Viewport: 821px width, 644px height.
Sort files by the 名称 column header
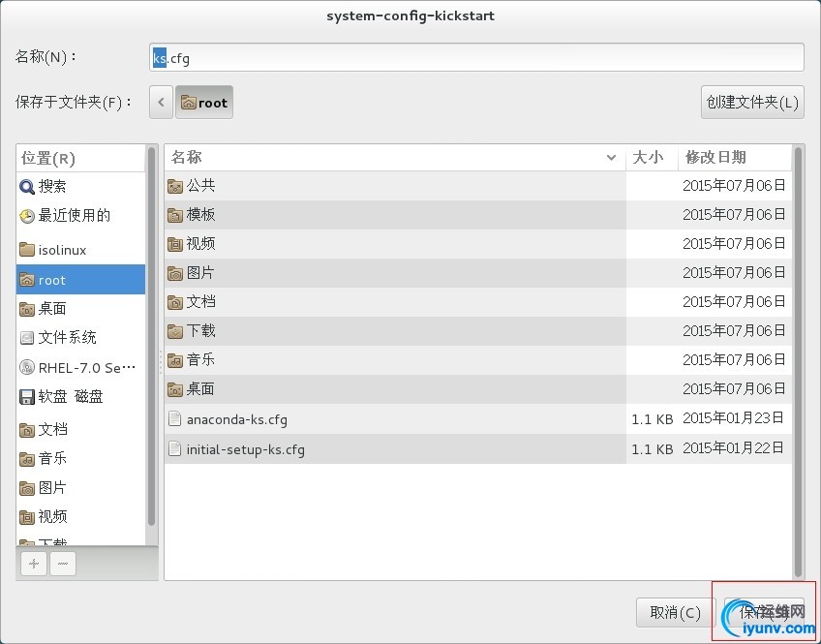pos(395,157)
